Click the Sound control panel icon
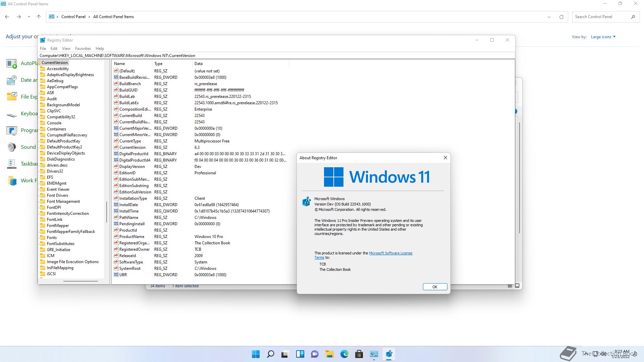 coord(12,147)
